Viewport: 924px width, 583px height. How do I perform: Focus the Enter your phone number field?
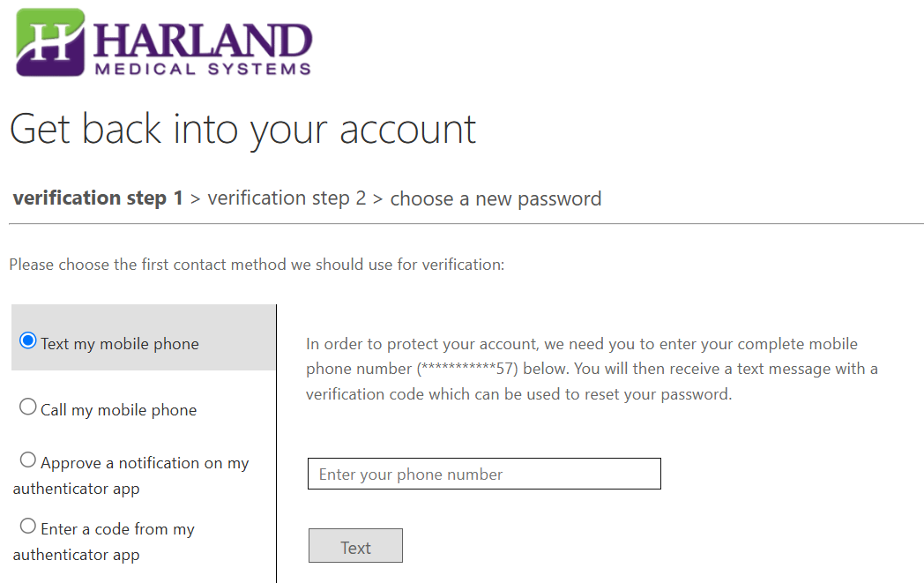(x=484, y=474)
